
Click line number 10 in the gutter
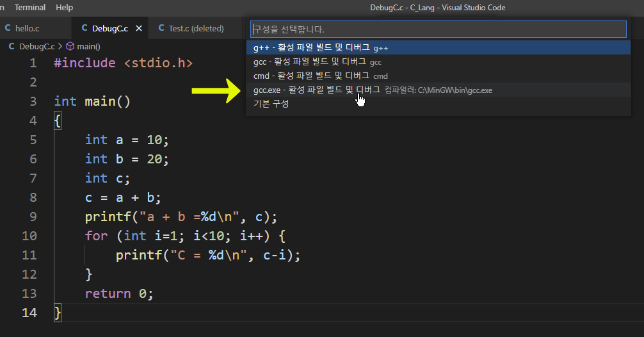coord(29,236)
